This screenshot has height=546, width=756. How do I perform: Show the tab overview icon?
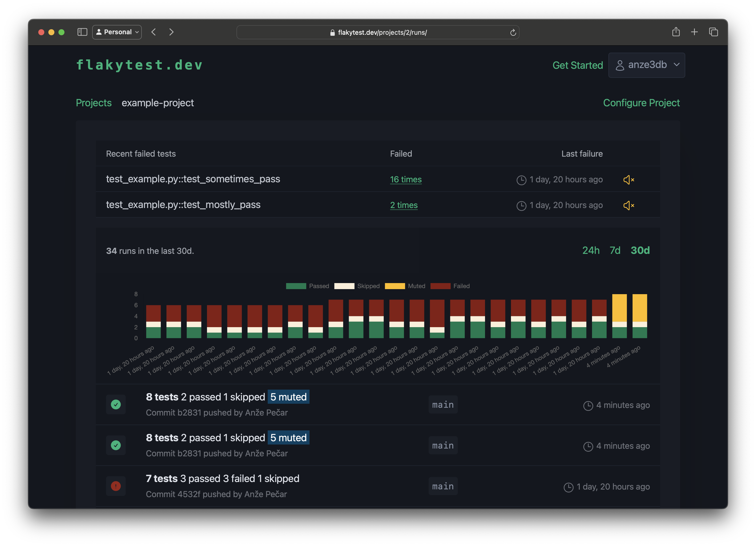point(713,32)
